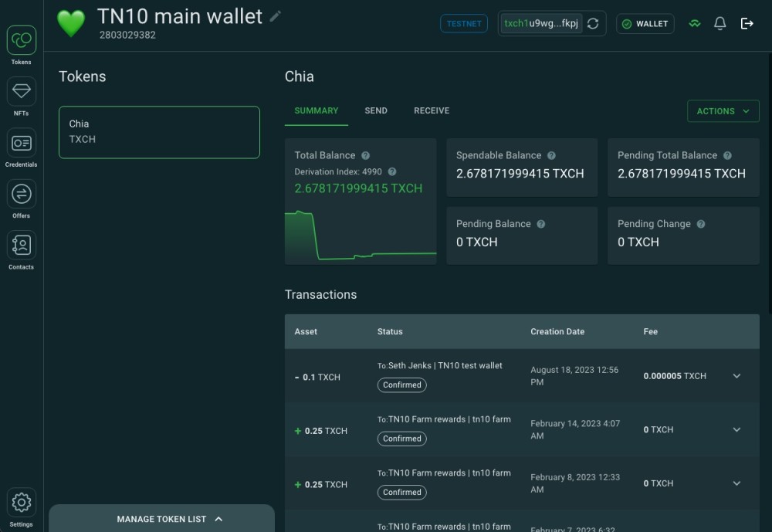Click the - 0.1 TXCH amount

click(x=317, y=378)
